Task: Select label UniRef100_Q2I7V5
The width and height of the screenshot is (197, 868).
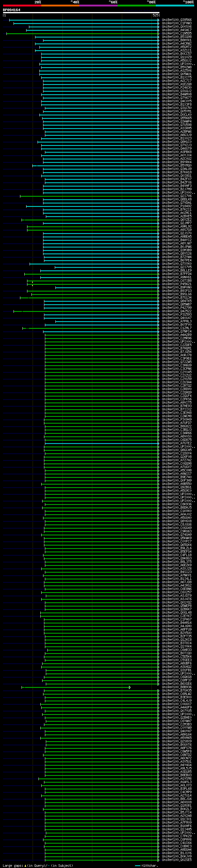Action: 177,267
